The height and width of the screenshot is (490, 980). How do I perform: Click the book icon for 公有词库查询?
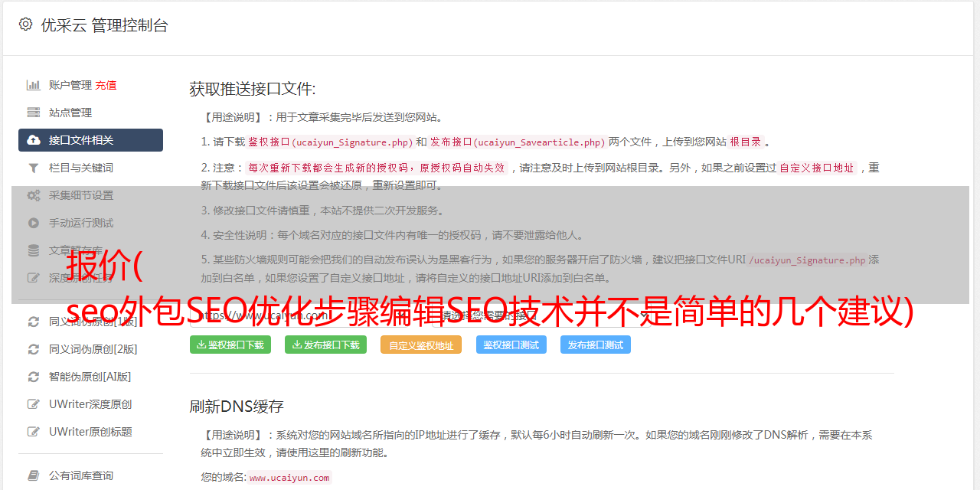tap(34, 475)
